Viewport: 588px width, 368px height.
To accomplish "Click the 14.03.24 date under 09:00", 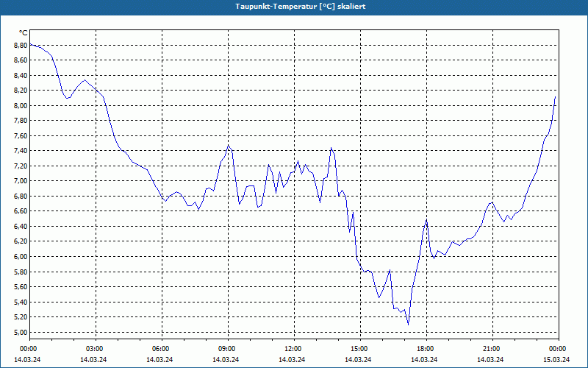I will click(x=226, y=359).
